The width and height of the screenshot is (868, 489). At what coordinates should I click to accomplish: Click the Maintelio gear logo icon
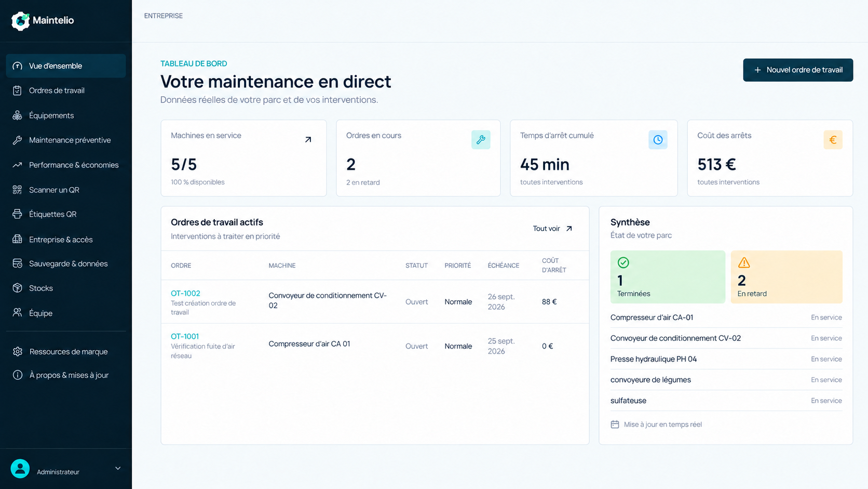pyautogui.click(x=21, y=21)
